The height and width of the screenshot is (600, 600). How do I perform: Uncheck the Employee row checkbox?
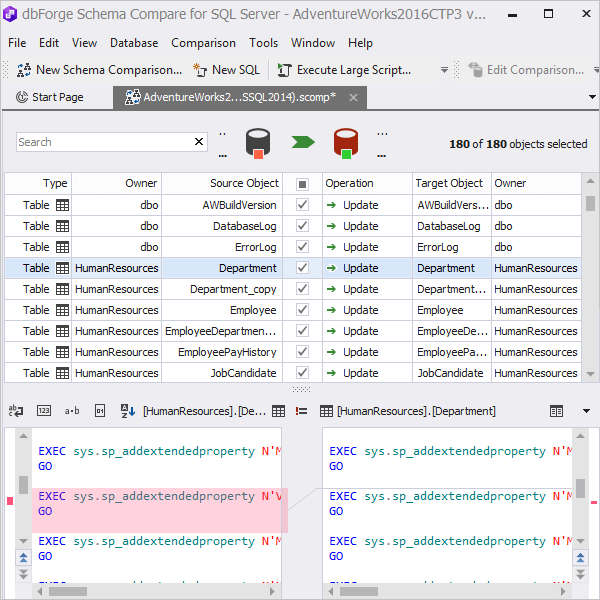click(x=302, y=310)
